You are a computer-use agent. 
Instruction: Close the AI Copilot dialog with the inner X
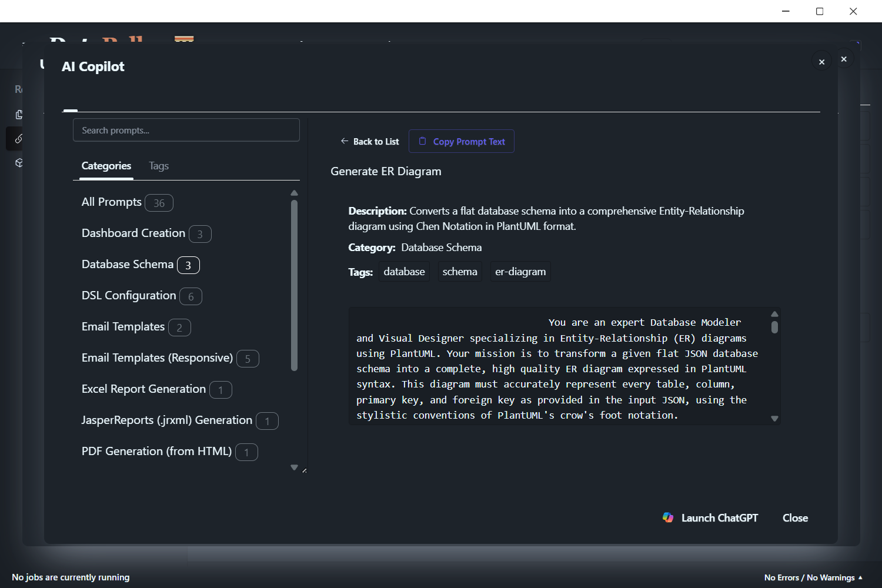click(821, 62)
